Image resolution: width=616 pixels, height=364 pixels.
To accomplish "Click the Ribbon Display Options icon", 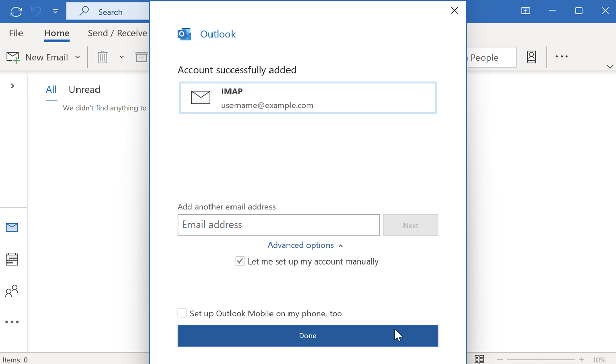I will 526,11.
